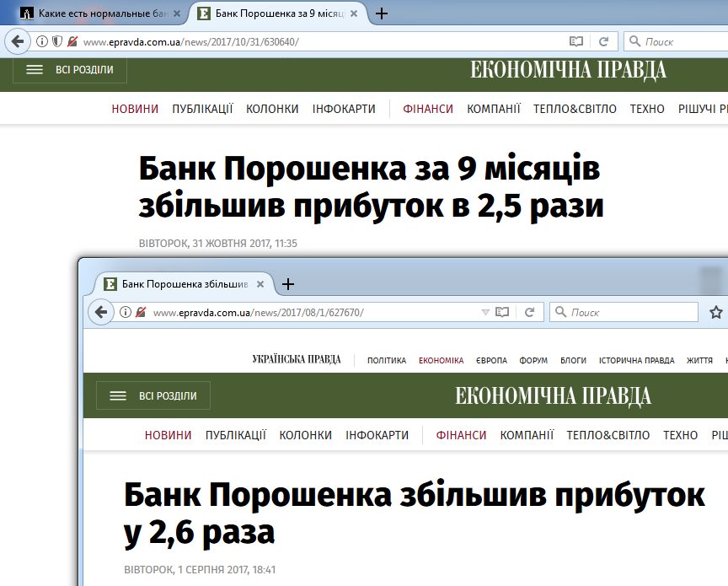Viewport: 728px width, 586px height.
Task: Open ІНФОКАРТИ in rear window navigation
Action: click(x=344, y=109)
